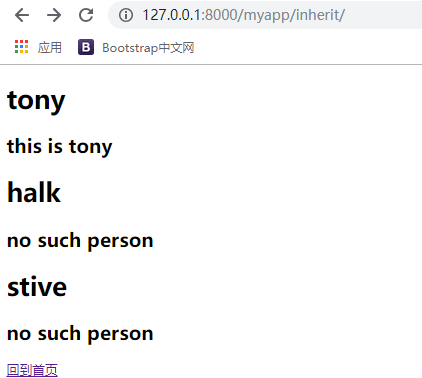The image size is (422, 378).
Task: Reload the page with the refresh icon
Action: (86, 15)
